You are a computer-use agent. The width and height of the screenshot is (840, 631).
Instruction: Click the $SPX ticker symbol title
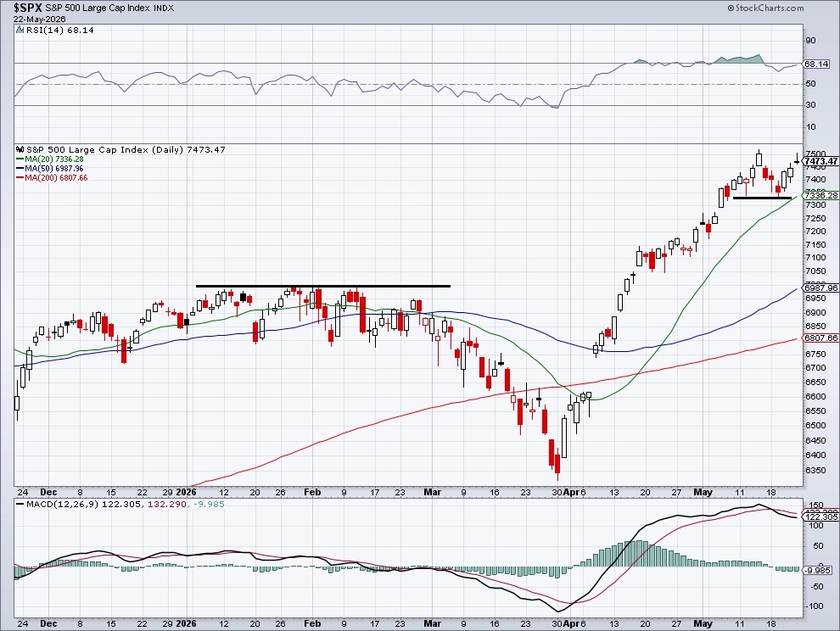26,8
